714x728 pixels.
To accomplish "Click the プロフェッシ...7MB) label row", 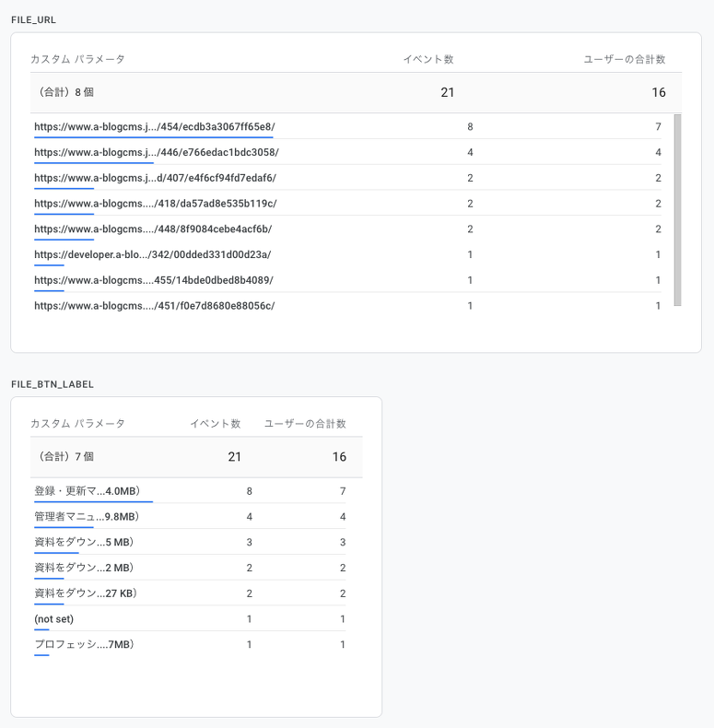I will tap(84, 645).
